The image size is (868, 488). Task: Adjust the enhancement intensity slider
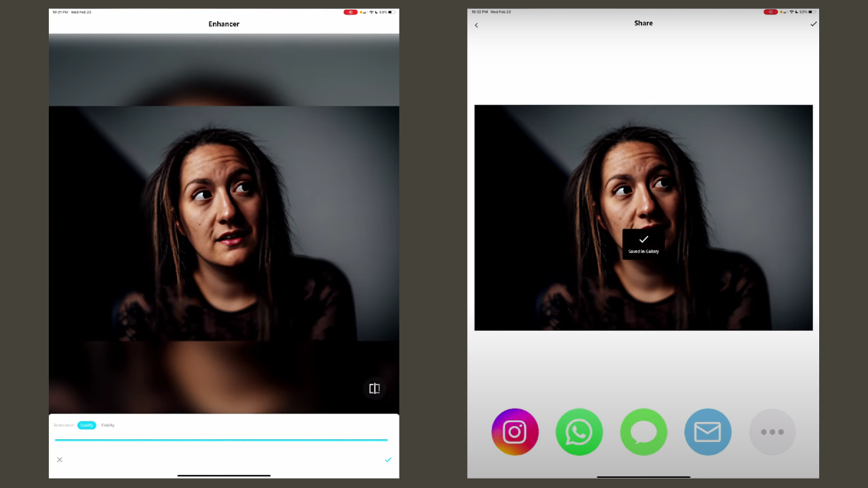pyautogui.click(x=221, y=439)
